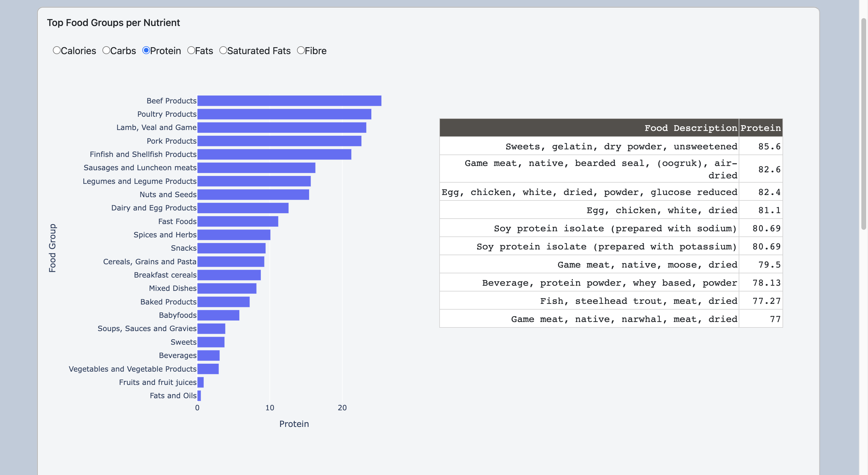Click the Finfish and Shellfish Products bar
This screenshot has height=475, width=868.
coord(274,155)
